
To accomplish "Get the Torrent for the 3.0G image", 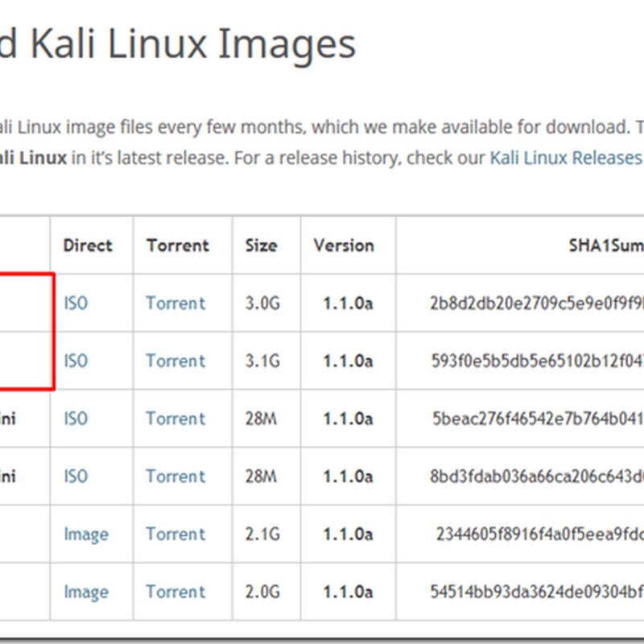I will pyautogui.click(x=175, y=303).
